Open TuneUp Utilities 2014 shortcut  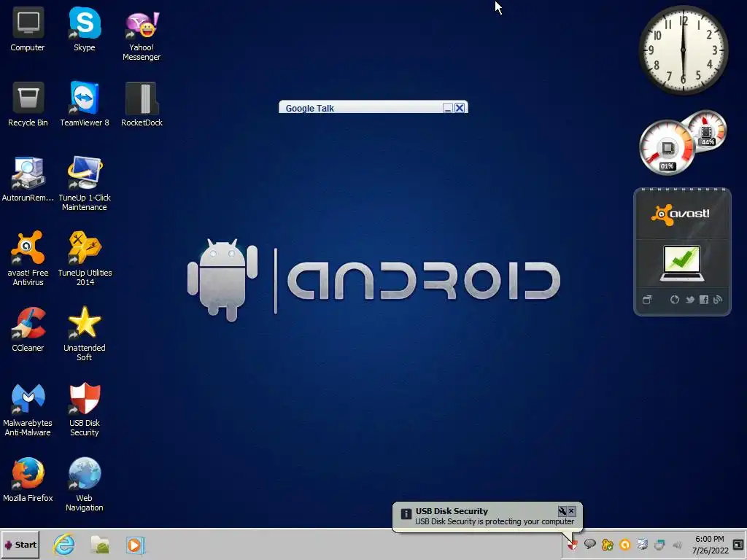click(85, 260)
